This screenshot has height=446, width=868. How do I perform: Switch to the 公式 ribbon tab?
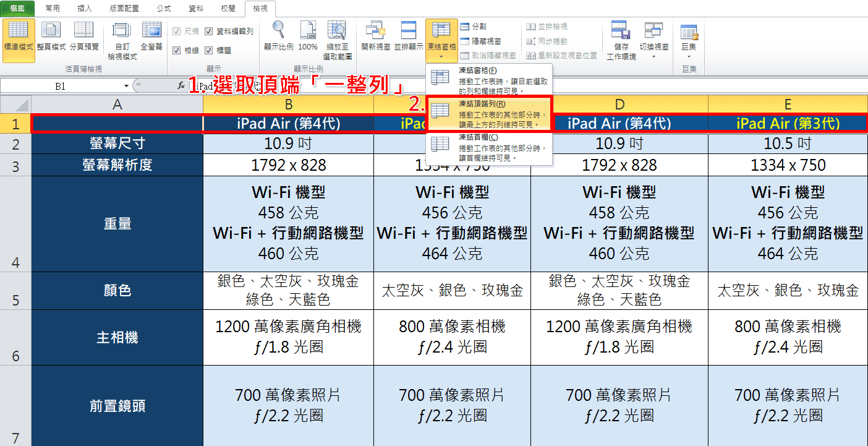click(x=164, y=9)
